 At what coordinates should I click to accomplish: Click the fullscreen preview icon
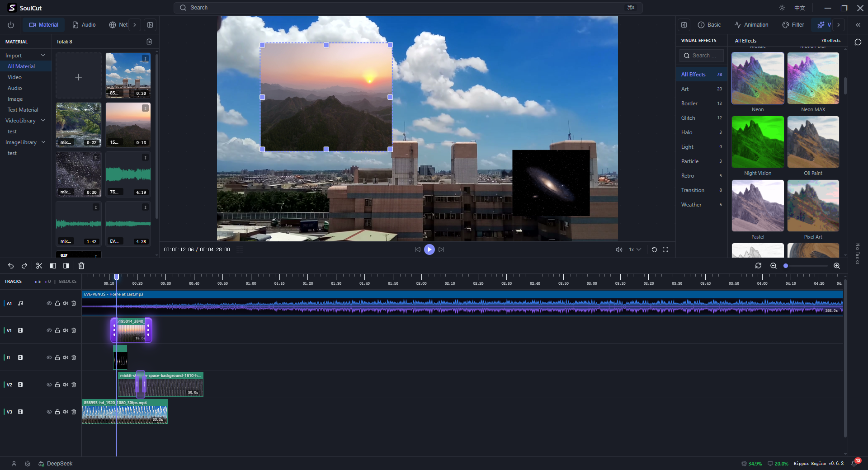[665, 249]
